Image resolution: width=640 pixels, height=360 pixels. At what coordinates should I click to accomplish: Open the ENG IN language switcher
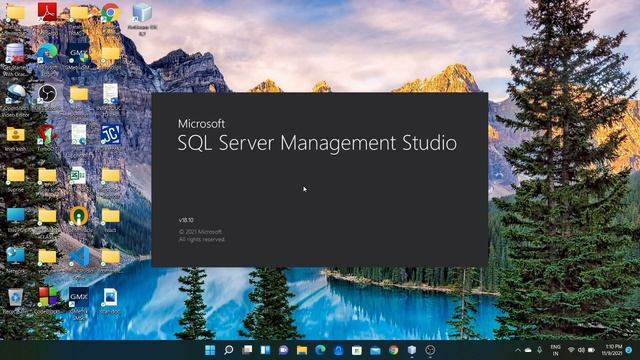click(x=555, y=350)
